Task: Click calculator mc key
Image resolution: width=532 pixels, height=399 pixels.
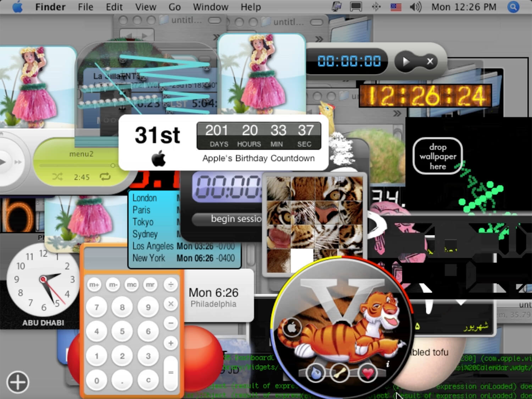Action: [132, 285]
